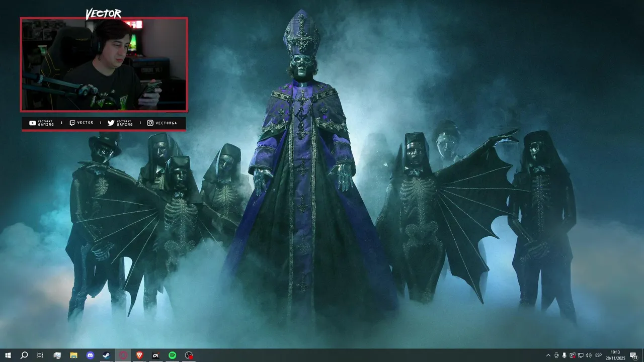Open the taskbar Search magnifier
The width and height of the screenshot is (644, 362).
[24, 355]
